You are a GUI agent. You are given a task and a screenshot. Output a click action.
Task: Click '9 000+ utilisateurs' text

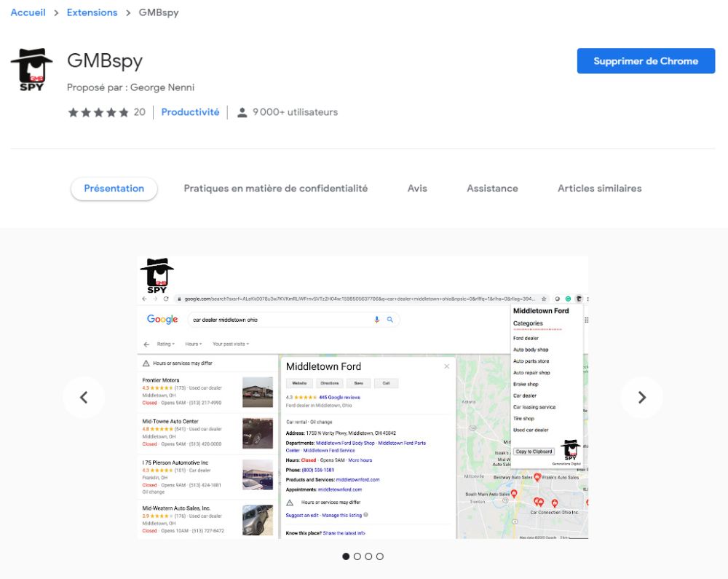point(295,112)
